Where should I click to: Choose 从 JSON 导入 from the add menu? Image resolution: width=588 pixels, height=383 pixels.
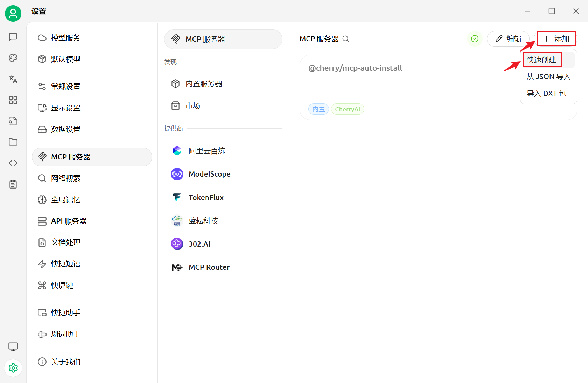tap(548, 77)
